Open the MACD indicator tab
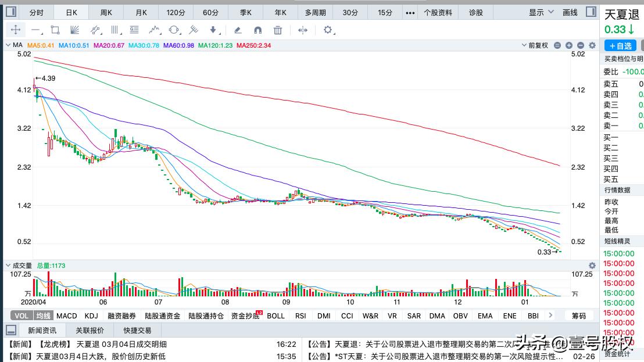The width and height of the screenshot is (644, 362). [x=66, y=316]
